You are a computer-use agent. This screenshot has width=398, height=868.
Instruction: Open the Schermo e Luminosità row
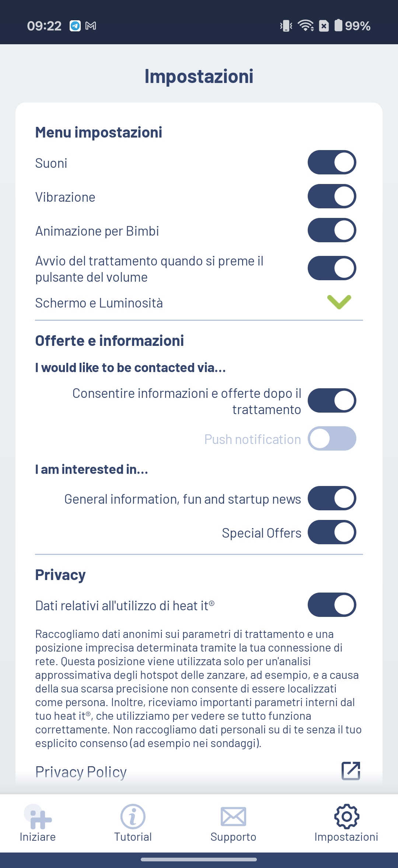[x=199, y=303]
